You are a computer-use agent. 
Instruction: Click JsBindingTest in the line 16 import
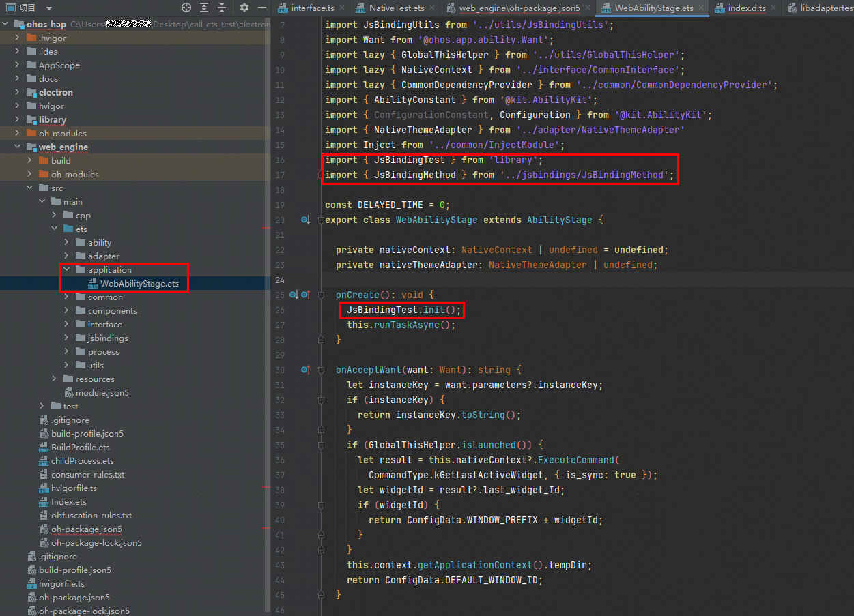(x=410, y=160)
